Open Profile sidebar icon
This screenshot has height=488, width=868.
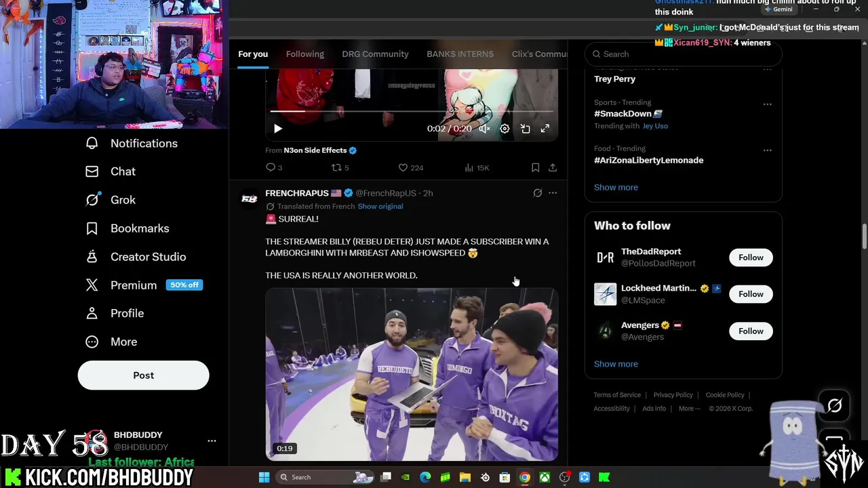click(92, 313)
